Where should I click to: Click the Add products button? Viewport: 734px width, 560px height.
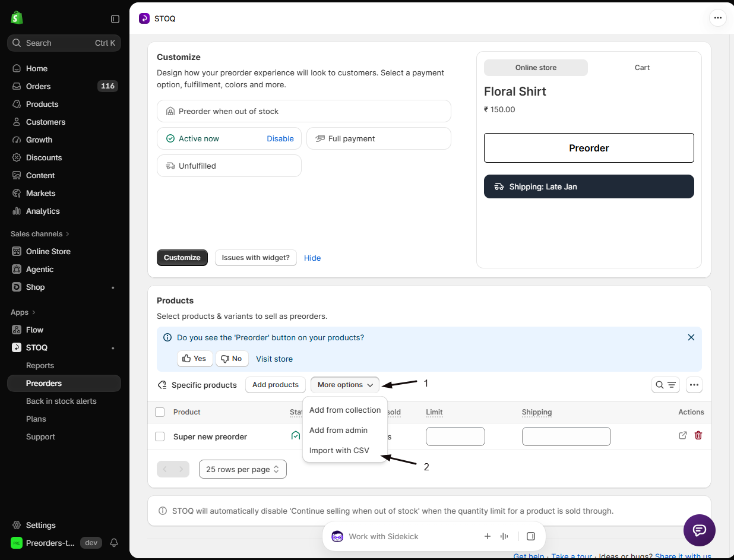[x=276, y=385]
